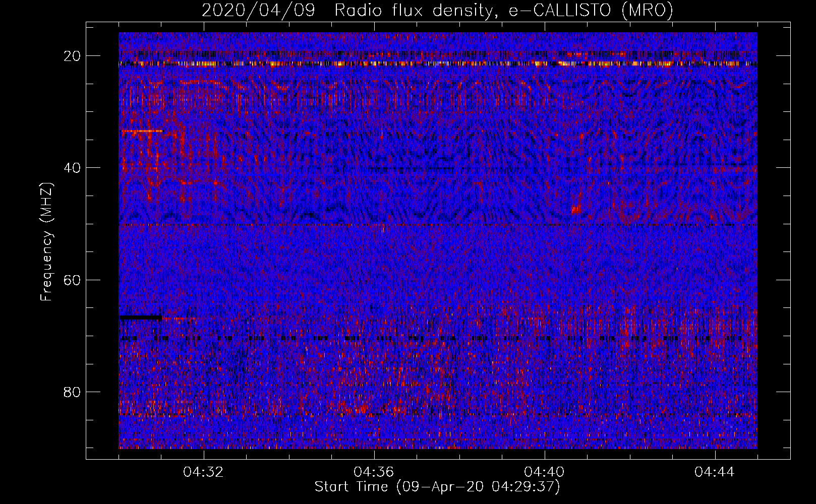Click the 04:32 time tick label
Screen dimensions: 816x504
click(204, 472)
